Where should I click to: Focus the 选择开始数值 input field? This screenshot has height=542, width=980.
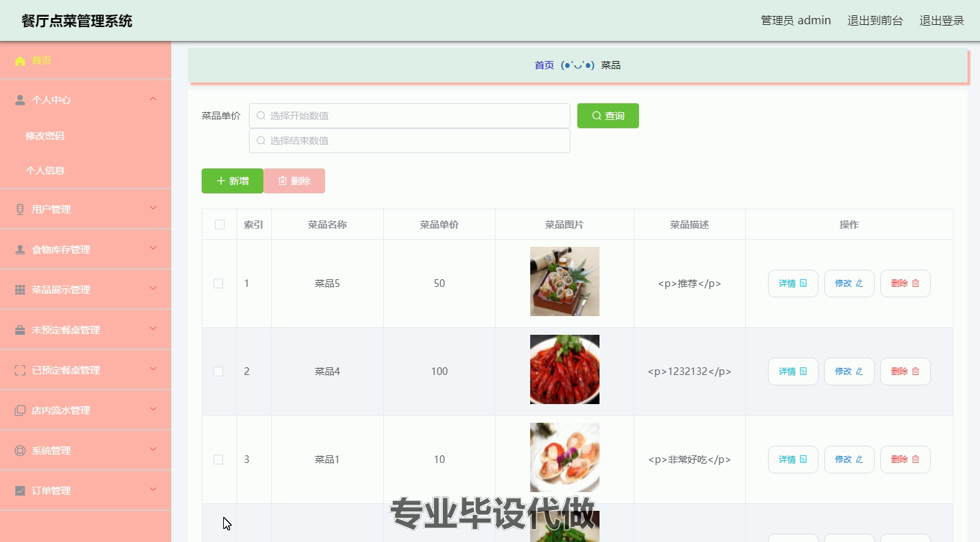(x=410, y=116)
